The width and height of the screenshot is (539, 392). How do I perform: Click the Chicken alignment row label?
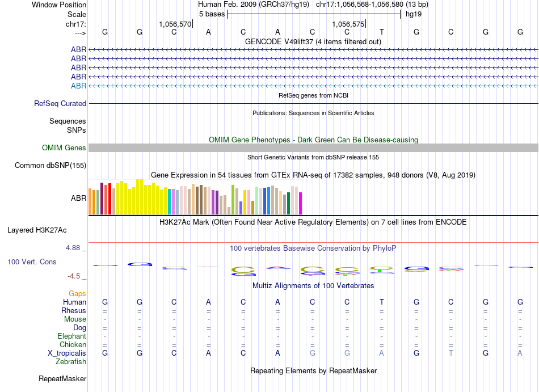tap(73, 344)
